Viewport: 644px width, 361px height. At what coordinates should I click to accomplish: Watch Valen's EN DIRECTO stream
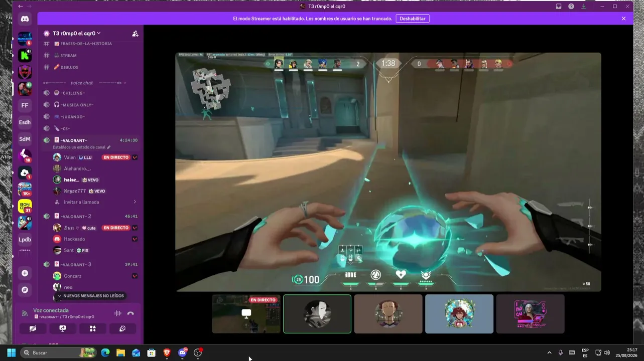116,157
